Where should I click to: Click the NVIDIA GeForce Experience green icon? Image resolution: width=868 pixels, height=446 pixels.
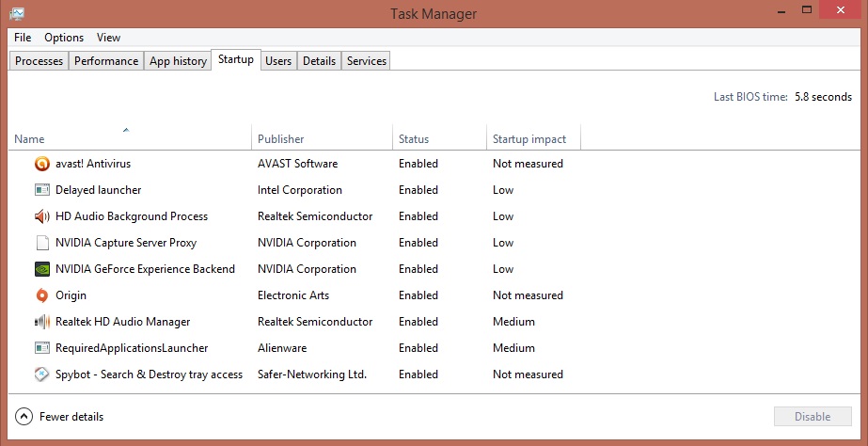(42, 269)
